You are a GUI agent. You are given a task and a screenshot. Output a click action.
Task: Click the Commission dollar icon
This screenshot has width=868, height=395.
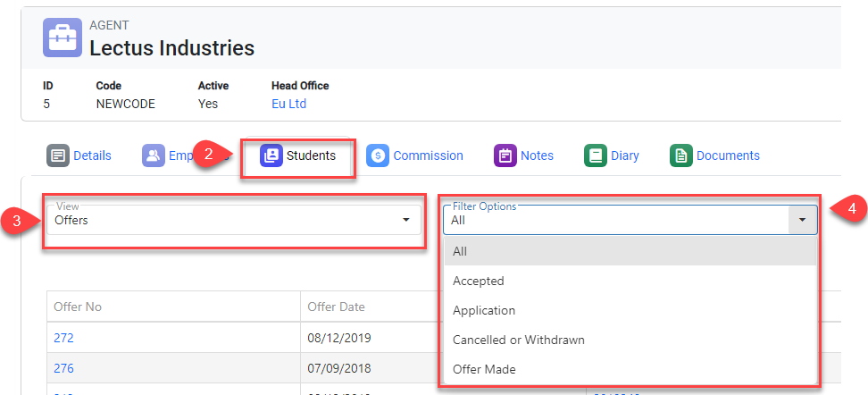click(x=378, y=155)
